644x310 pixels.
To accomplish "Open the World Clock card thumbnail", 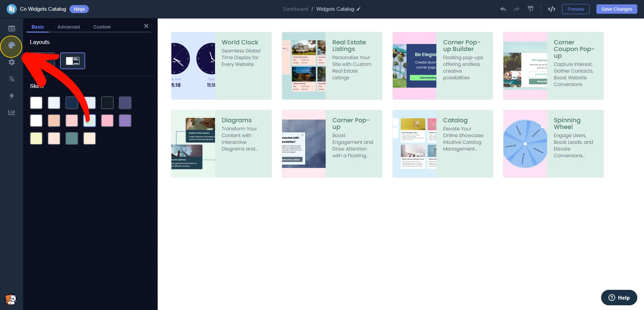I will pyautogui.click(x=193, y=66).
